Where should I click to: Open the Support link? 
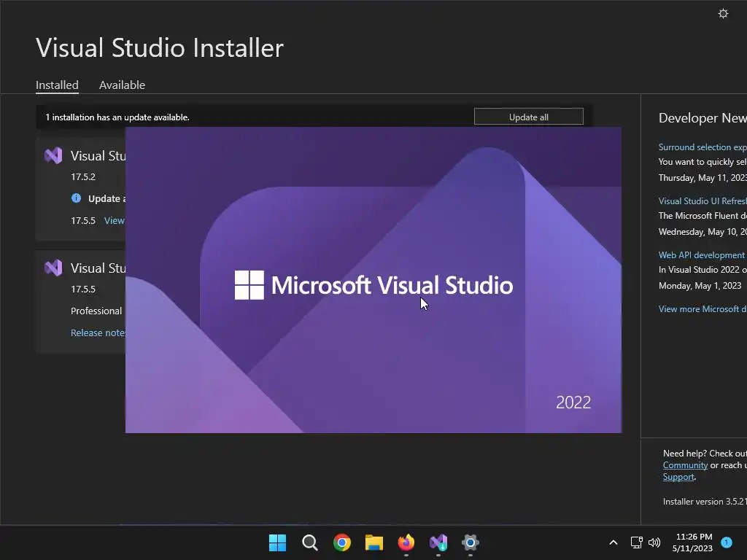678,477
